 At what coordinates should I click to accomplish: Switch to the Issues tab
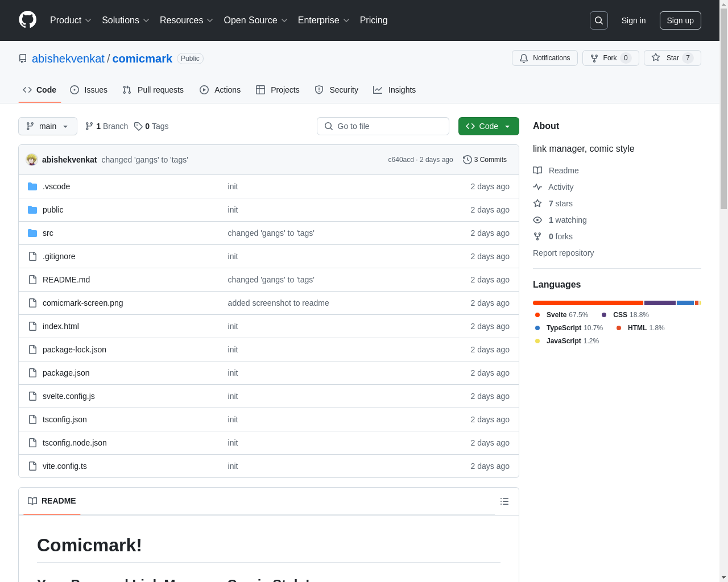(x=89, y=90)
